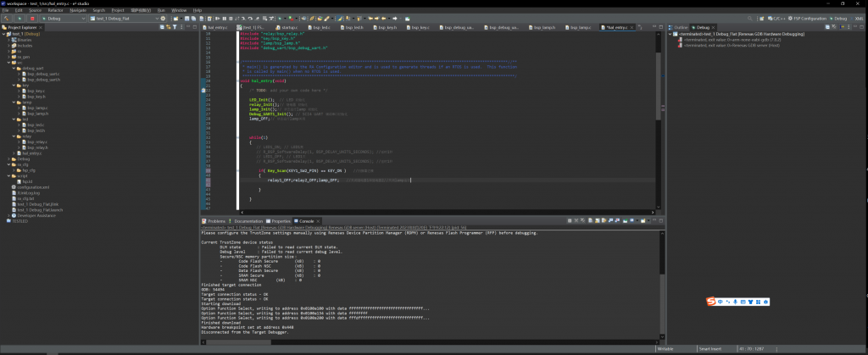Click the Sogou input method icon
Image resolution: width=868 pixels, height=355 pixels.
tap(712, 301)
